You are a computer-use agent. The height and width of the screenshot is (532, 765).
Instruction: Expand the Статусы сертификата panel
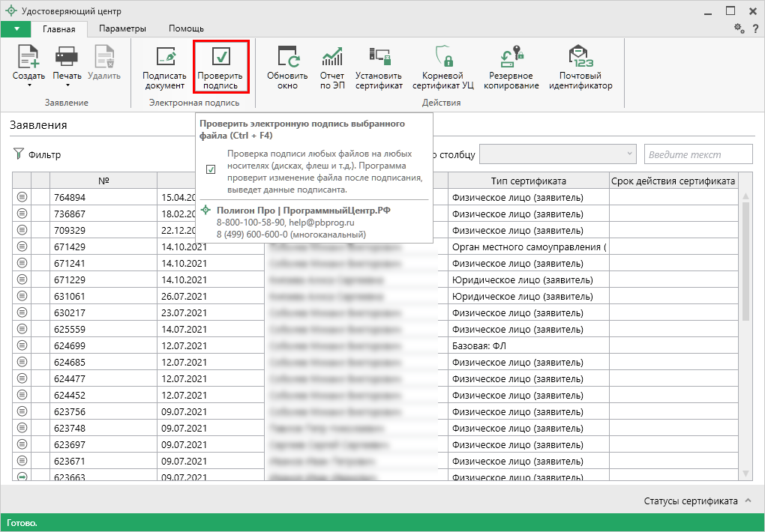point(748,501)
